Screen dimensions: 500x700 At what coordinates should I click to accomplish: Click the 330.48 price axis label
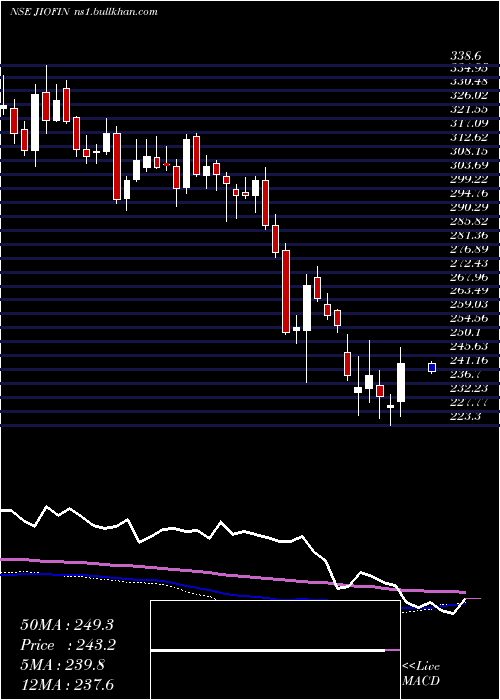[x=468, y=81]
